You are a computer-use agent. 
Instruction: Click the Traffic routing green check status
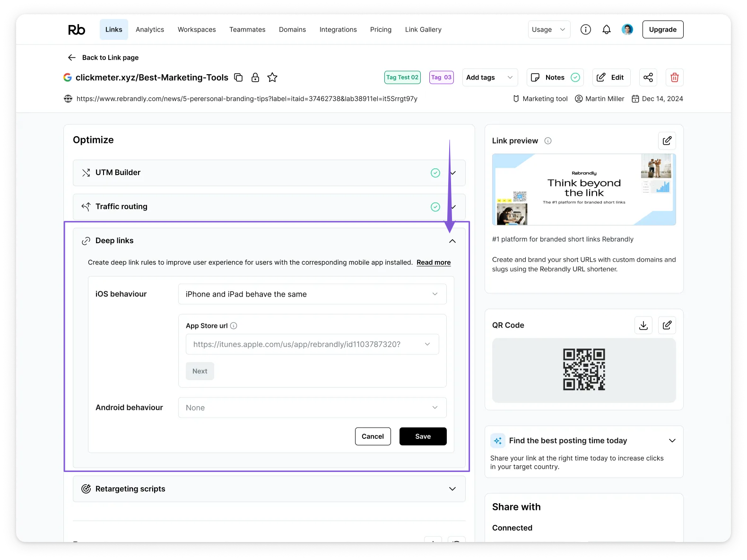pos(435,207)
